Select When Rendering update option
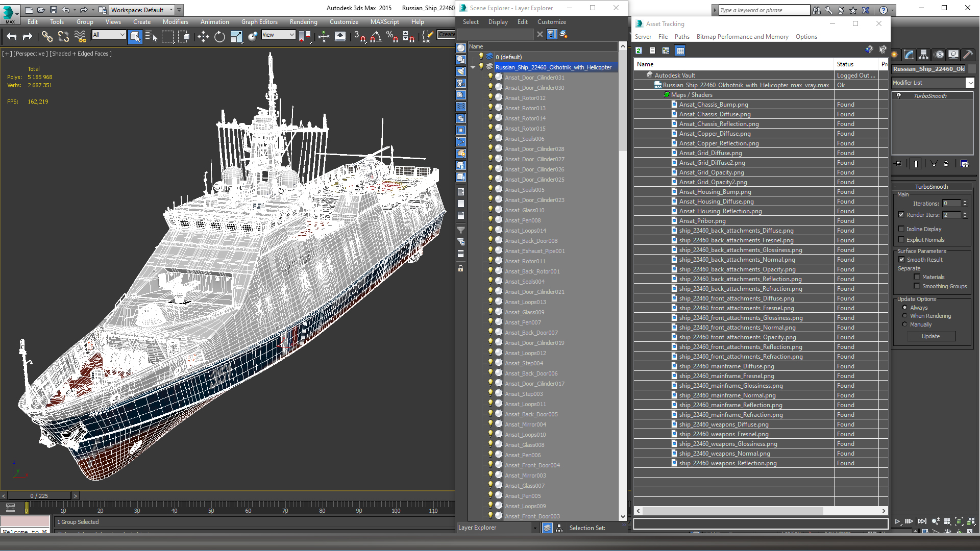This screenshot has height=551, width=980. pos(904,316)
